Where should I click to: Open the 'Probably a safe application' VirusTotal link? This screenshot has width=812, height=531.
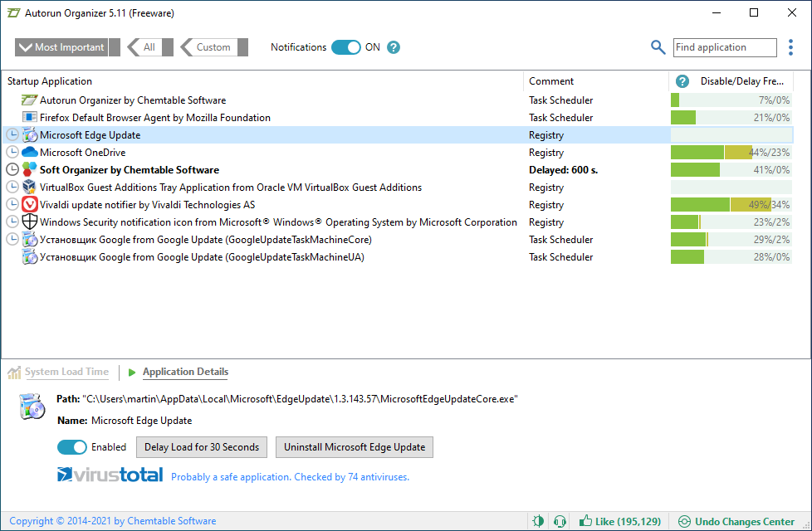click(x=290, y=477)
